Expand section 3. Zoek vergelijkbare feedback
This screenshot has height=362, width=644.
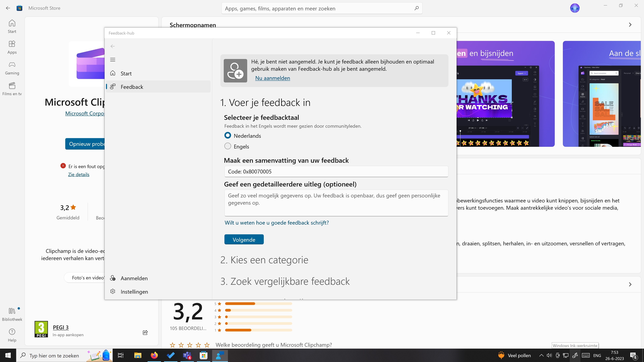(x=285, y=281)
